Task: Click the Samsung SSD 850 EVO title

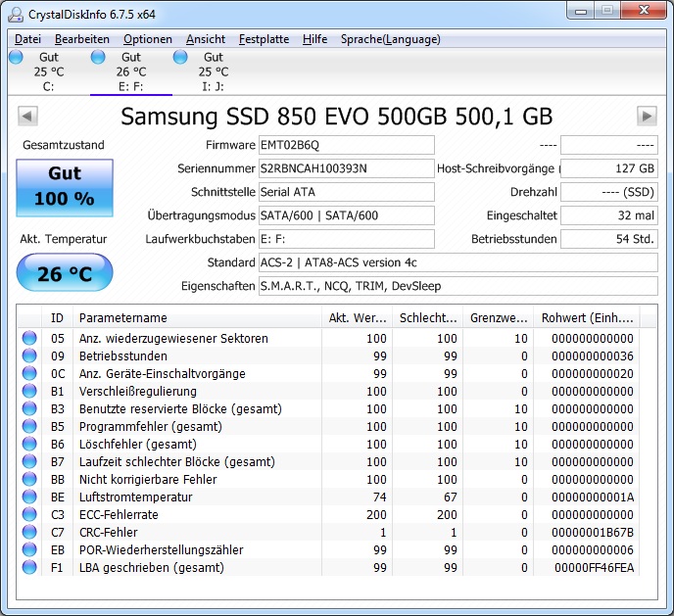Action: pos(336,116)
